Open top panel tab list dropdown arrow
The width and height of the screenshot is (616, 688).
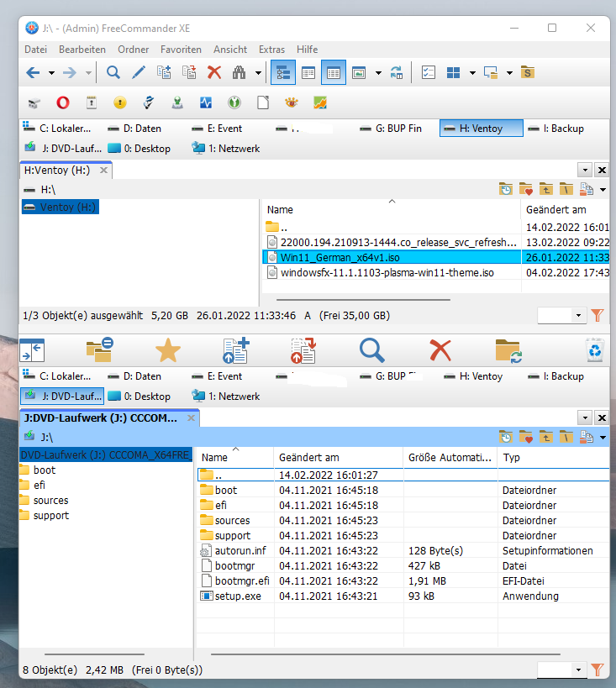pos(585,170)
